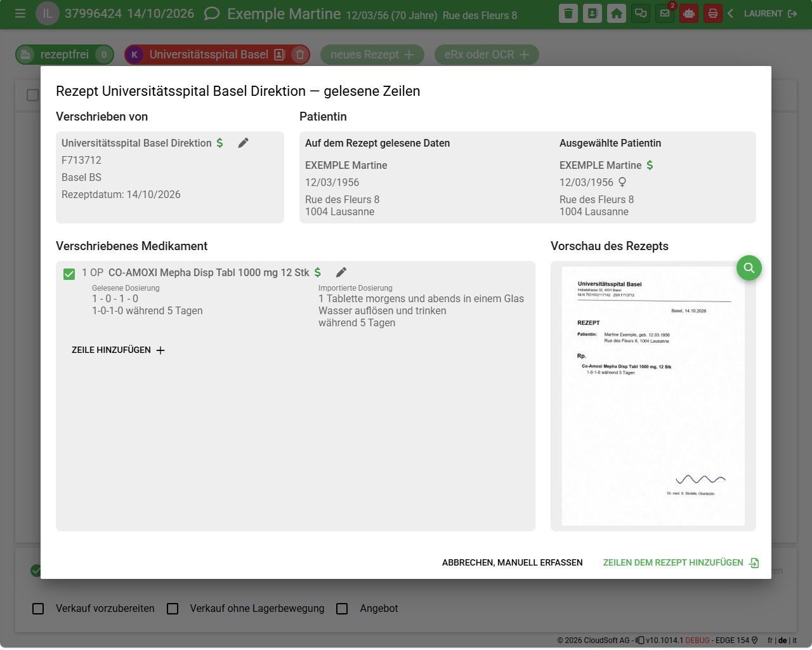Viewport: 812px width, 650px height.
Task: Click the read dosage '1 - 0 - 1 - 0'
Action: [x=115, y=299]
